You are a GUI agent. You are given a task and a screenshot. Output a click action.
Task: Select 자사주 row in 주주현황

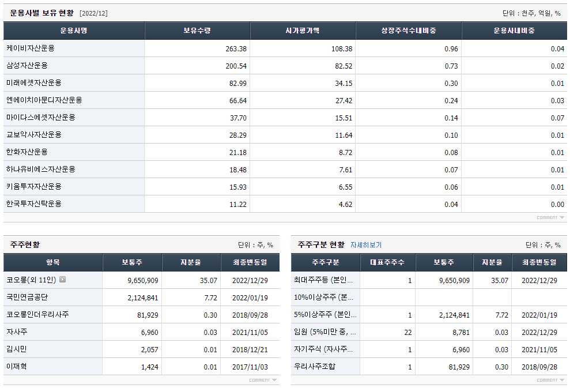[17, 331]
